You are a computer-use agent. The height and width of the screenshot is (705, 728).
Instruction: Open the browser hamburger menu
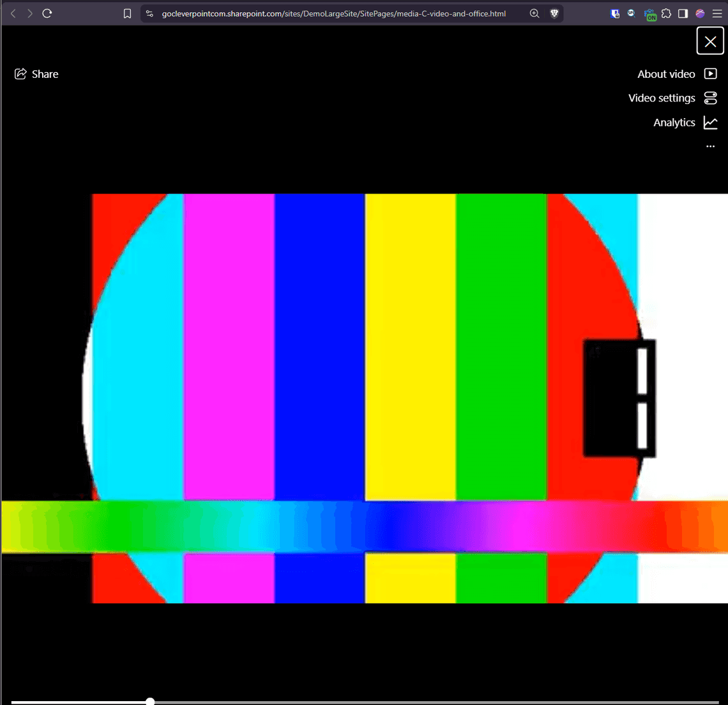(x=717, y=13)
